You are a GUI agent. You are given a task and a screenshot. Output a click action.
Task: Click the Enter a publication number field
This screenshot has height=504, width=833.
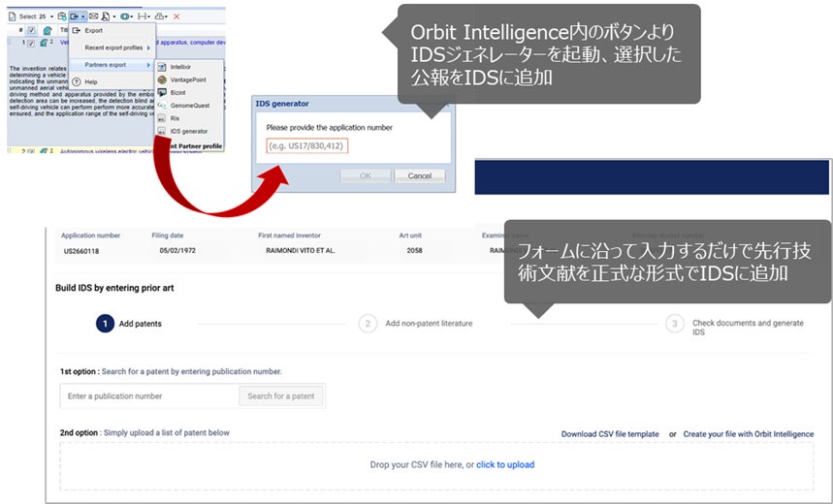[x=149, y=396]
